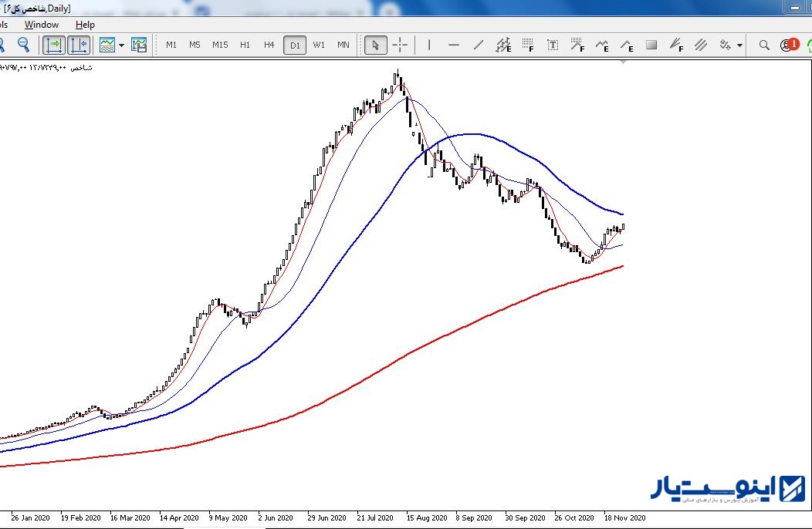Toggle chart shift button
The image size is (812, 529).
tap(79, 45)
